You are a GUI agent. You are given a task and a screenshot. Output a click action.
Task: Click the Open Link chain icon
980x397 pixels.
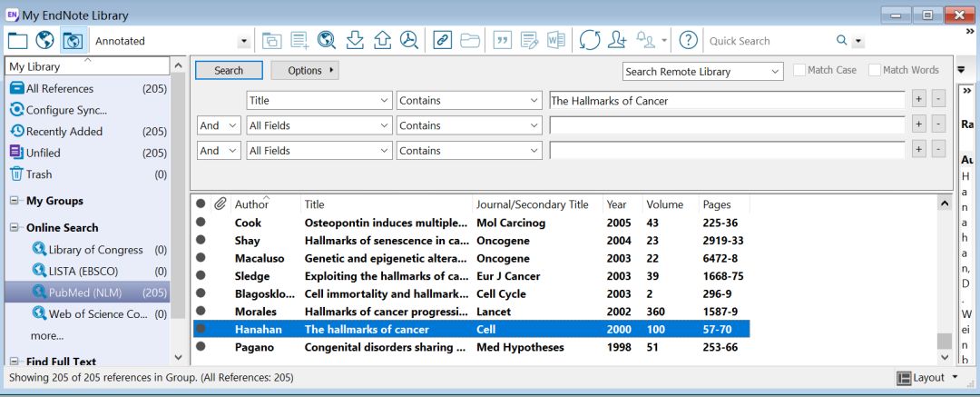click(x=443, y=41)
